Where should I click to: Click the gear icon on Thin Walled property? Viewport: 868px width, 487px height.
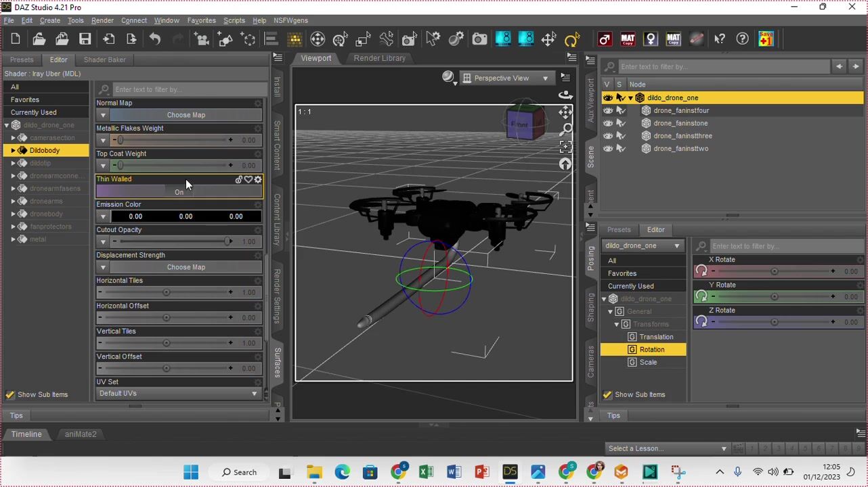(x=258, y=180)
